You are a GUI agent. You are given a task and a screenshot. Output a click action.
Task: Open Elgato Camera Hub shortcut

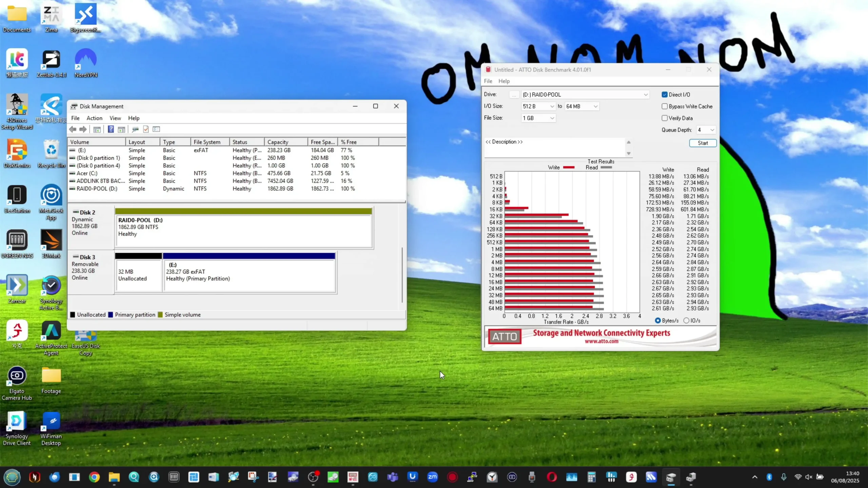[17, 383]
